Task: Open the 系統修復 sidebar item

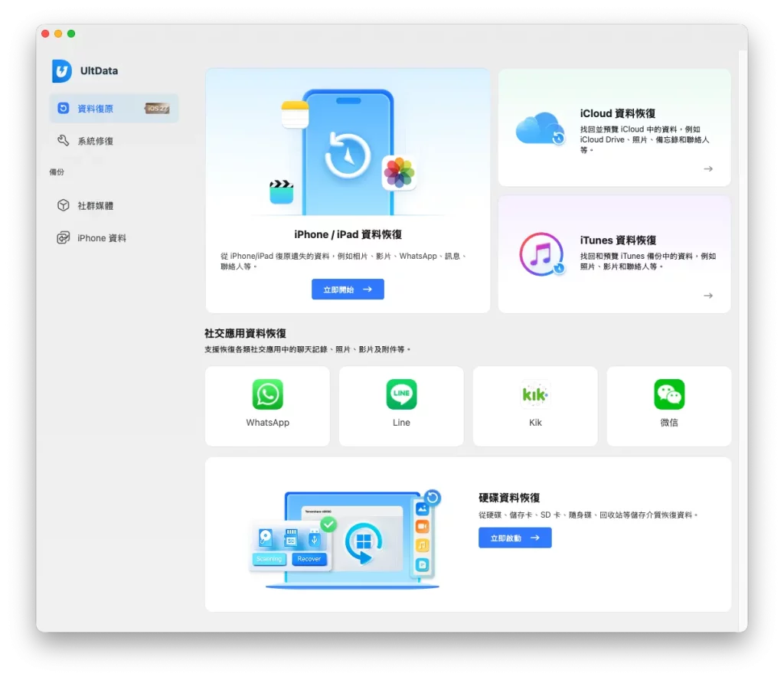Action: [x=113, y=141]
